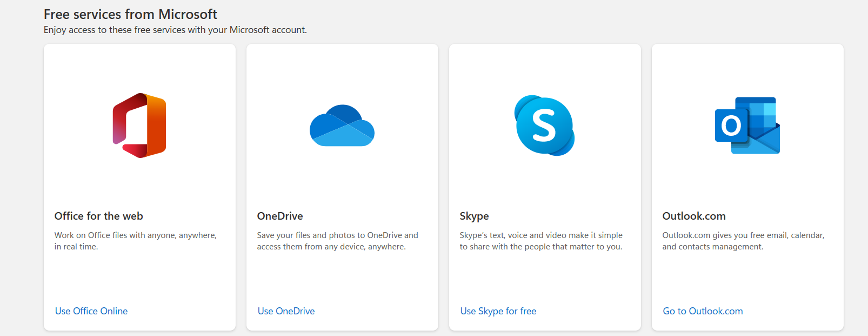Viewport: 868px width, 336px height.
Task: Click the Skype card title
Action: click(x=474, y=216)
